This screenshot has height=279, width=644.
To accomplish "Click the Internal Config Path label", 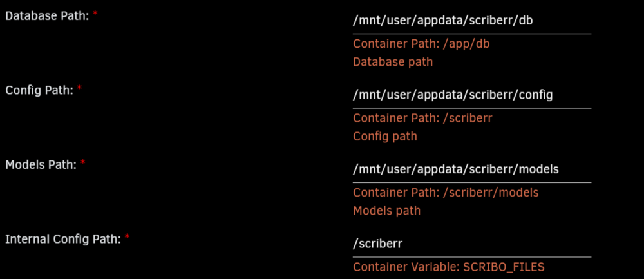I will pos(63,239).
